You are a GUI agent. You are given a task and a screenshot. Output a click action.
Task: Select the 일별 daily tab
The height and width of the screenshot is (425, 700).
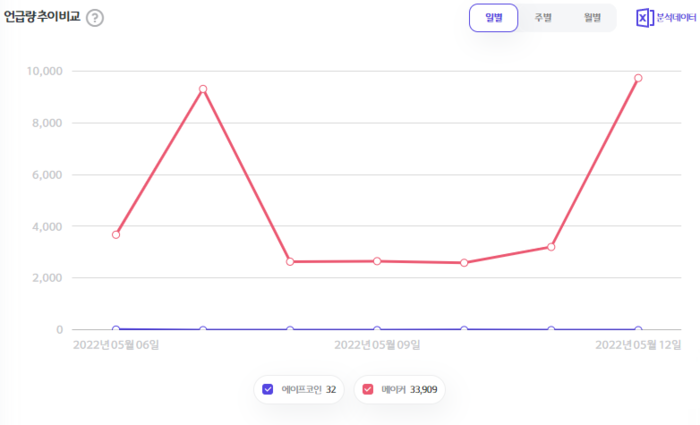pos(493,18)
